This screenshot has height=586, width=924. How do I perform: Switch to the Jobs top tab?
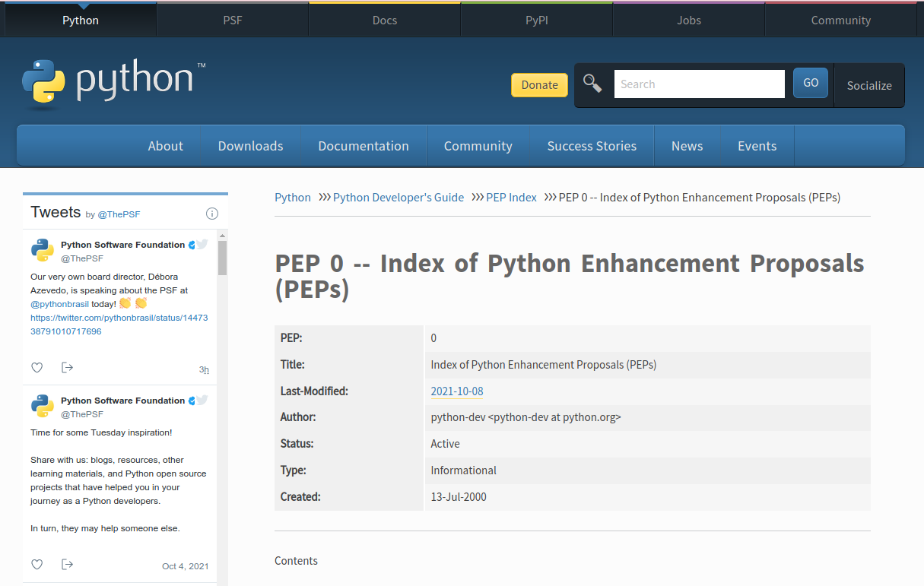point(688,21)
